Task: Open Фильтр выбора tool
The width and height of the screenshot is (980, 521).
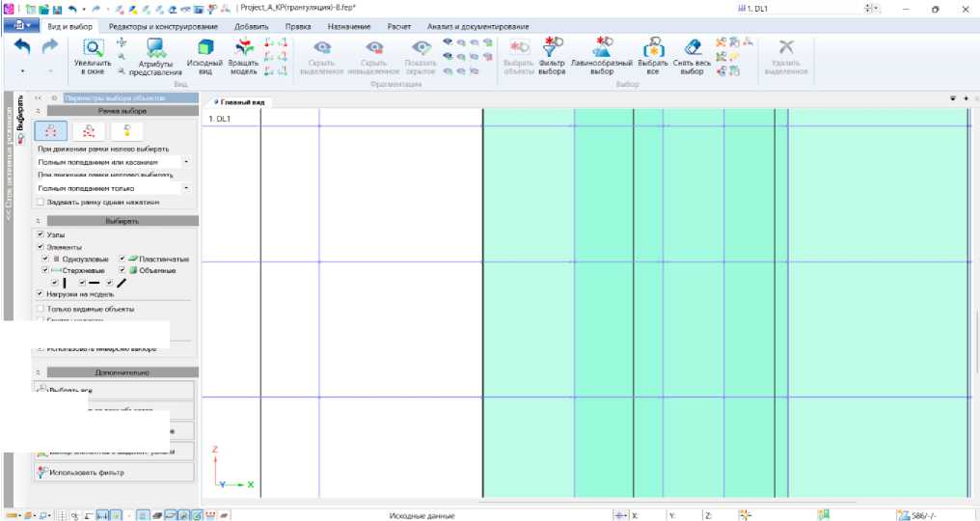Action: 552,56
